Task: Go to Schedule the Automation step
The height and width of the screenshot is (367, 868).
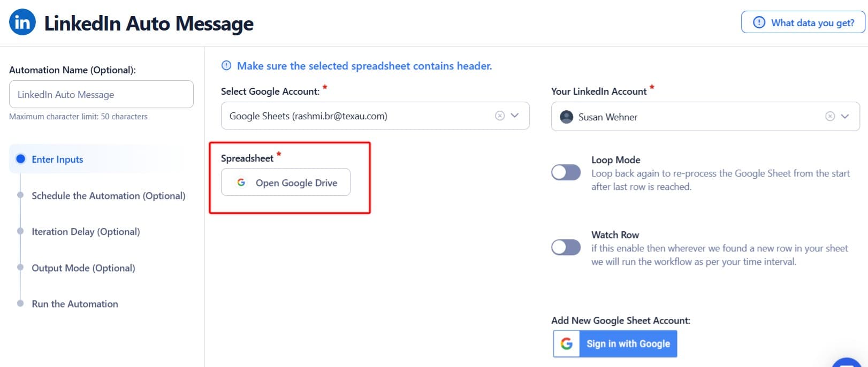Action: [108, 196]
